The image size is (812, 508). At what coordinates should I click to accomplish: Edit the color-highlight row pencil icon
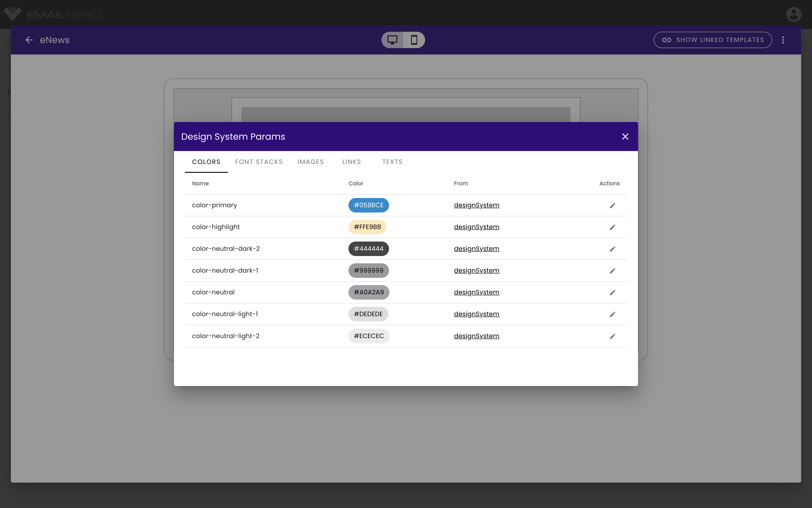(612, 227)
